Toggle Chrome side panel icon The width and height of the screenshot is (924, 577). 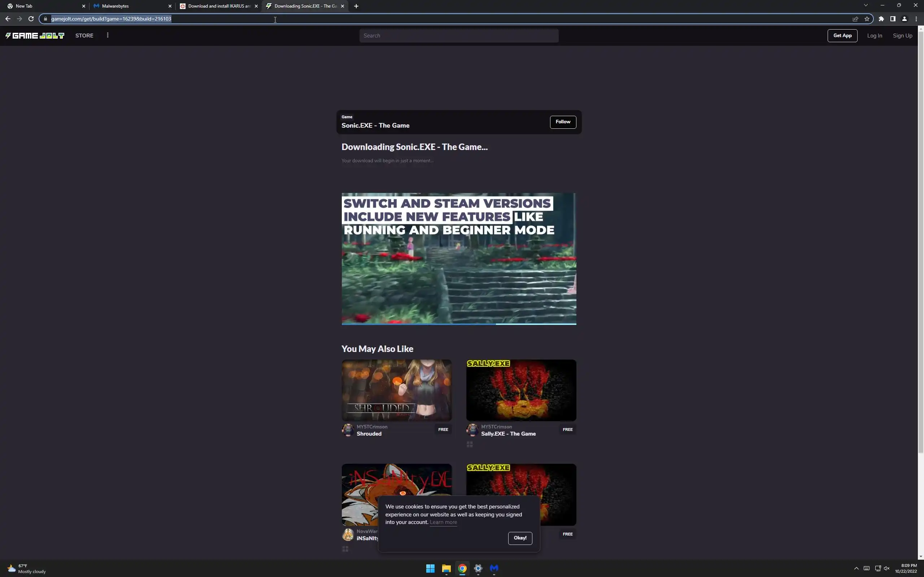tap(893, 19)
